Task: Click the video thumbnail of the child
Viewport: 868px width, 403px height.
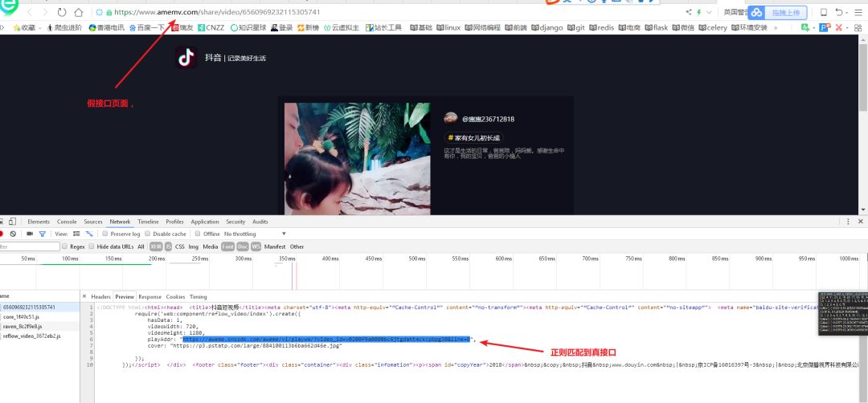Action: click(x=357, y=159)
